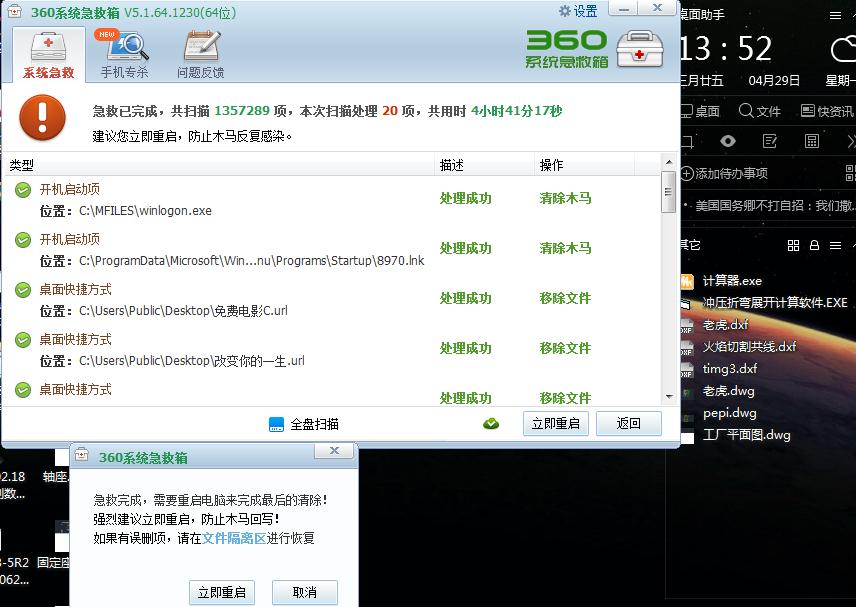Open desktop assistant hamburger menu
This screenshot has height=607, width=856.
pyautogui.click(x=835, y=15)
